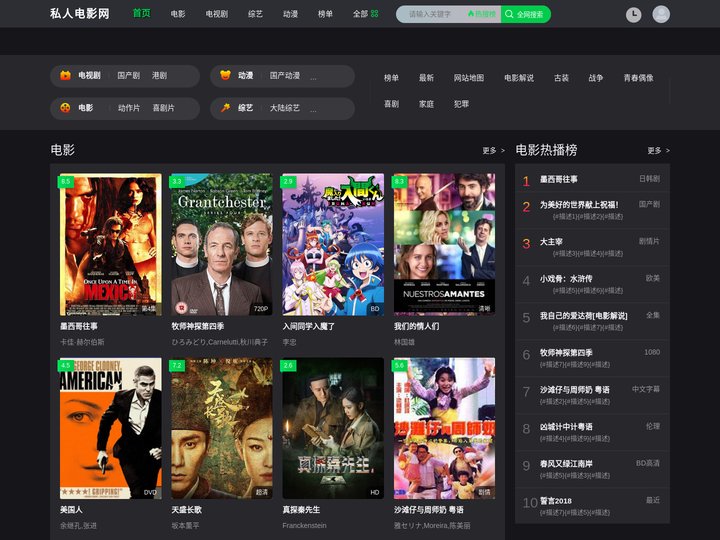The height and width of the screenshot is (540, 720).
Task: Open 电影 in the top navigation bar
Action: (x=178, y=14)
